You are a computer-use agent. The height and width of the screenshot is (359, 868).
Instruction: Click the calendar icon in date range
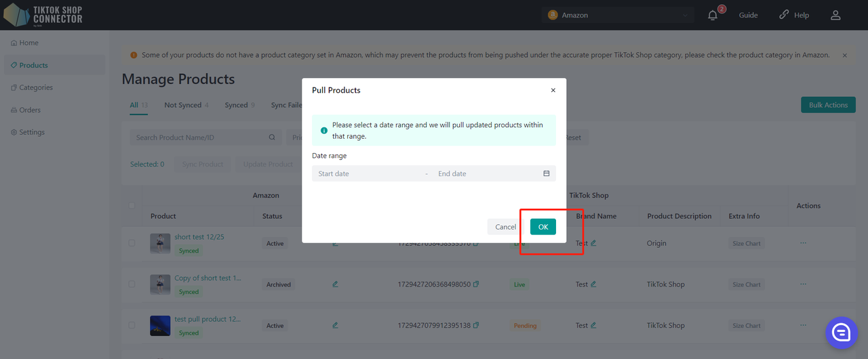coord(546,173)
